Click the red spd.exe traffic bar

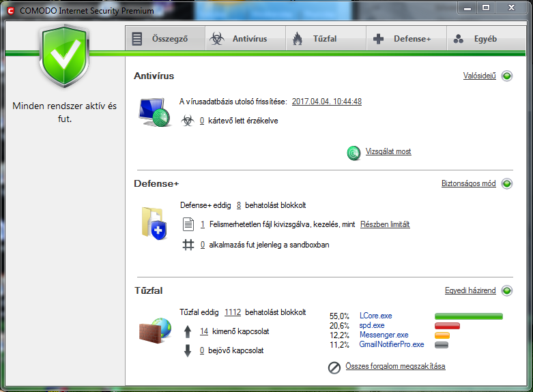point(447,326)
